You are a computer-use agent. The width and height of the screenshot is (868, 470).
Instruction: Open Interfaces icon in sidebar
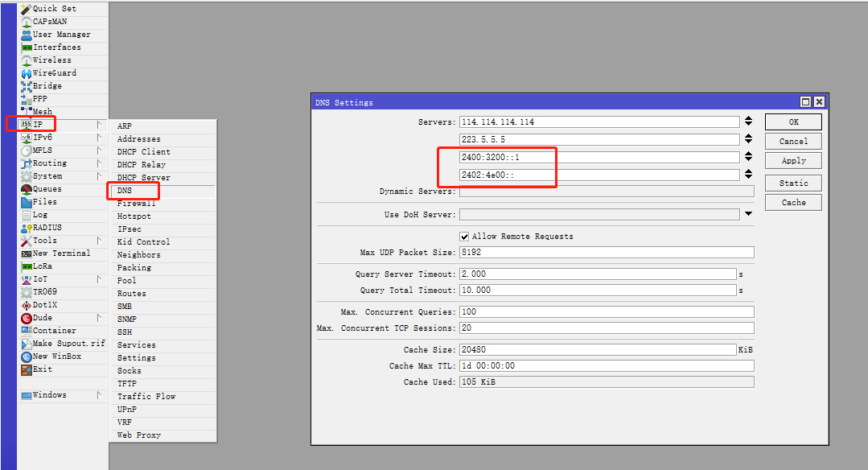[x=26, y=47]
